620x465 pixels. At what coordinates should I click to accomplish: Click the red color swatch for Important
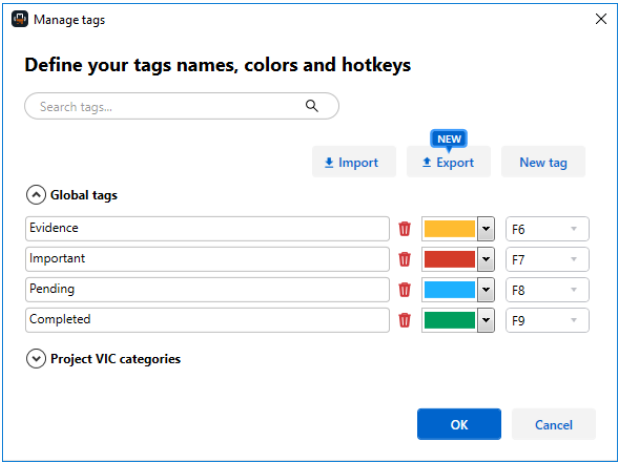pyautogui.click(x=450, y=259)
